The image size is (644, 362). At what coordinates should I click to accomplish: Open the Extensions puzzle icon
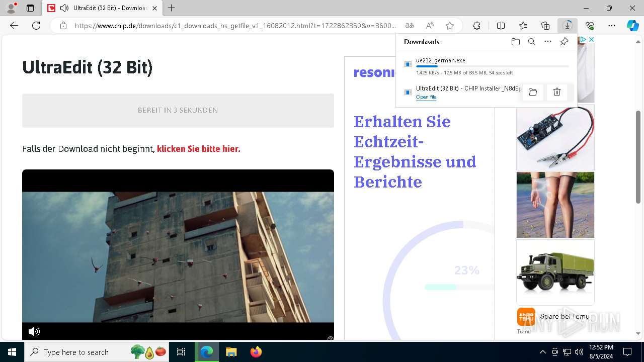476,26
